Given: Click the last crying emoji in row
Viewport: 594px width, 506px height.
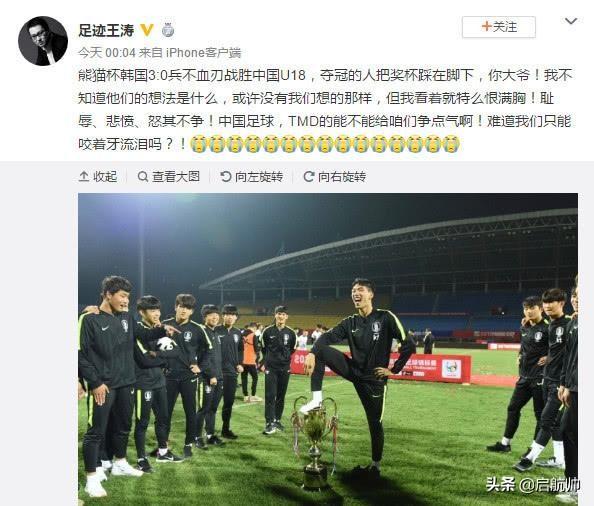Looking at the screenshot, I should click(x=451, y=144).
